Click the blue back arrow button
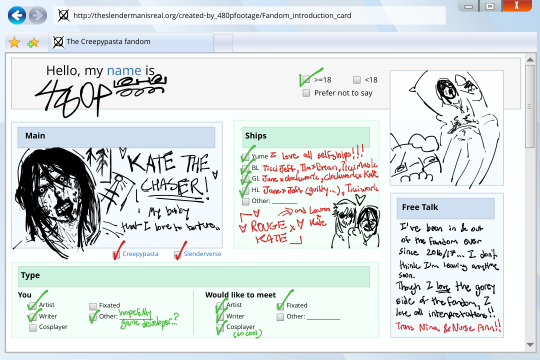 point(17,16)
